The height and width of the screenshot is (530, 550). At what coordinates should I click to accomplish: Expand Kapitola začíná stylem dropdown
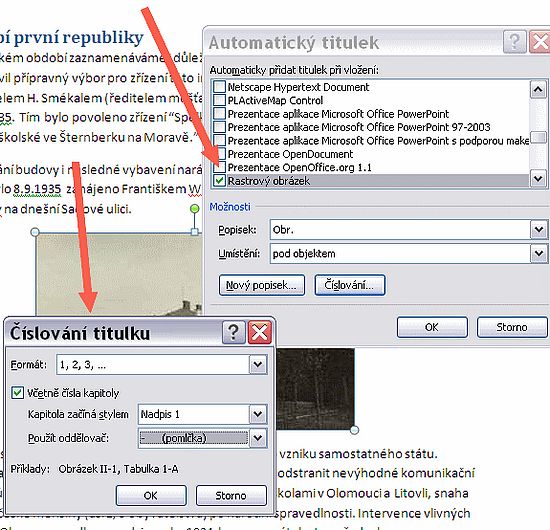(x=258, y=414)
